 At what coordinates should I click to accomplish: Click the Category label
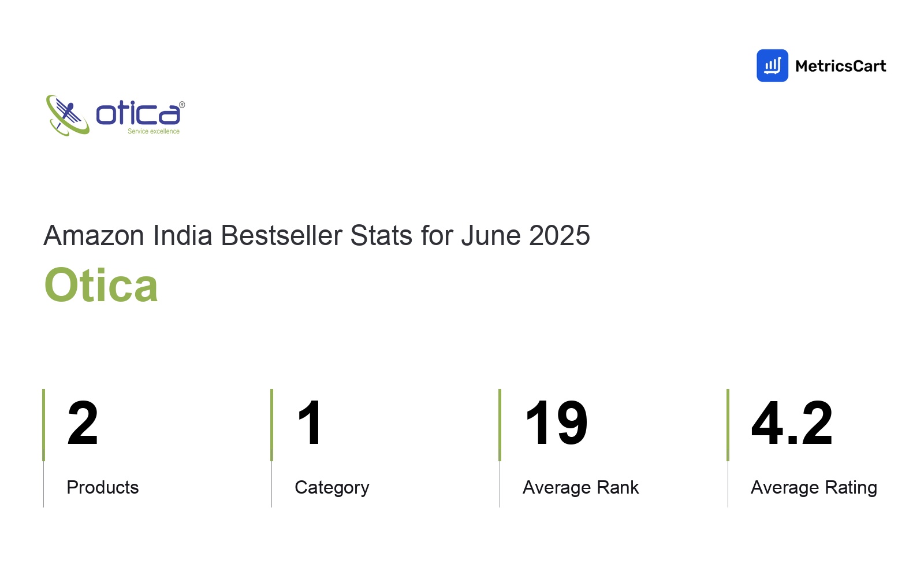click(332, 488)
